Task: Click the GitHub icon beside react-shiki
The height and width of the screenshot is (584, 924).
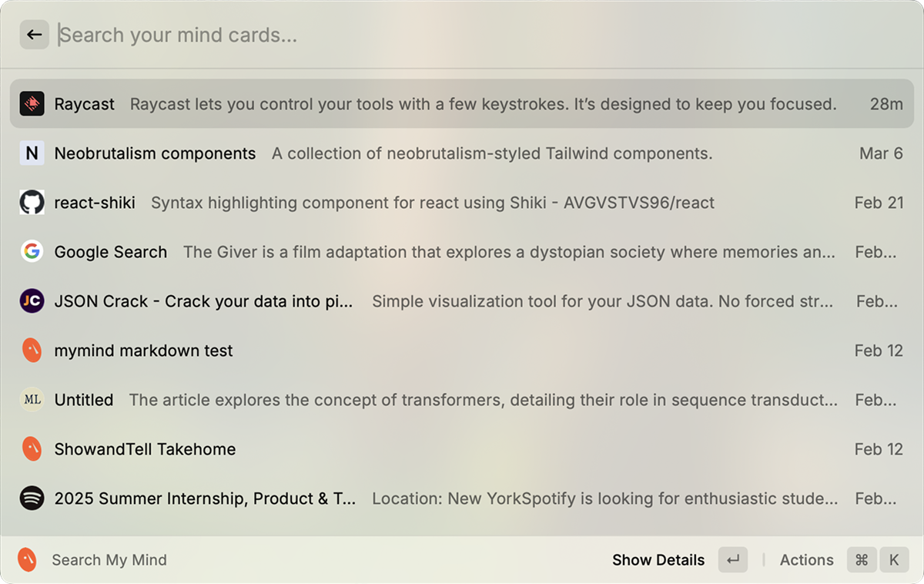Action: pos(32,202)
